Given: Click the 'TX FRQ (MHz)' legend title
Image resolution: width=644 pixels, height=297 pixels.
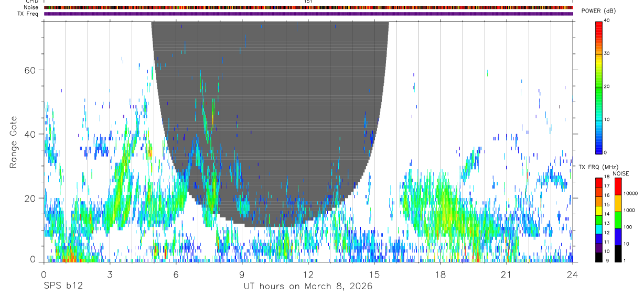Looking at the screenshot, I should [x=598, y=167].
